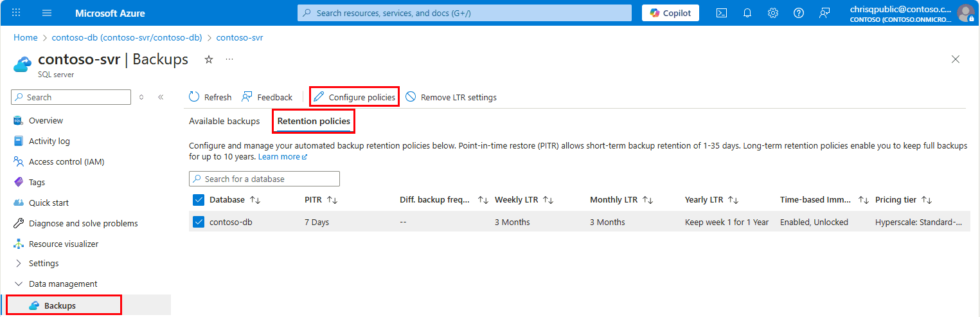Open Cloud Shell from top bar
Image resolution: width=980 pixels, height=317 pixels.
(x=722, y=13)
